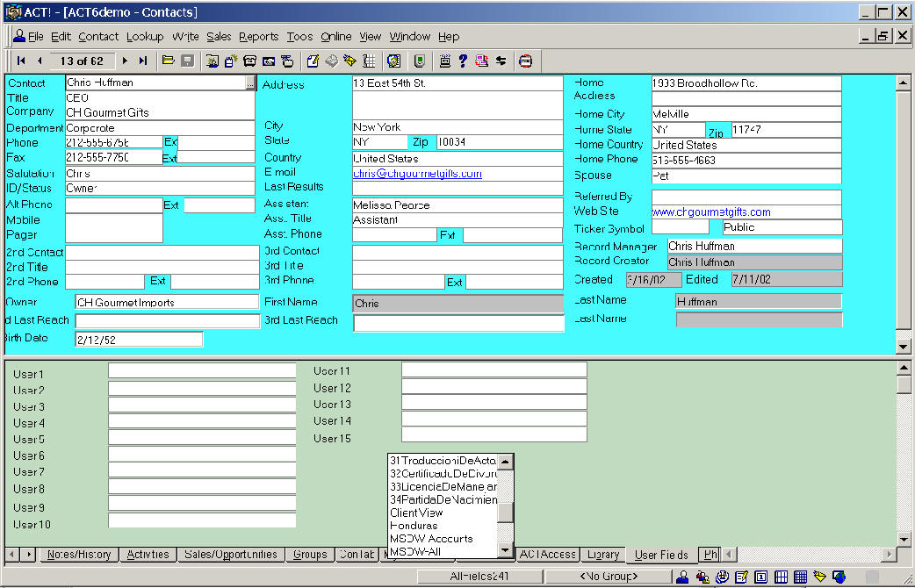This screenshot has width=915, height=588.
Task: Click the Open File folder icon
Action: (168, 61)
